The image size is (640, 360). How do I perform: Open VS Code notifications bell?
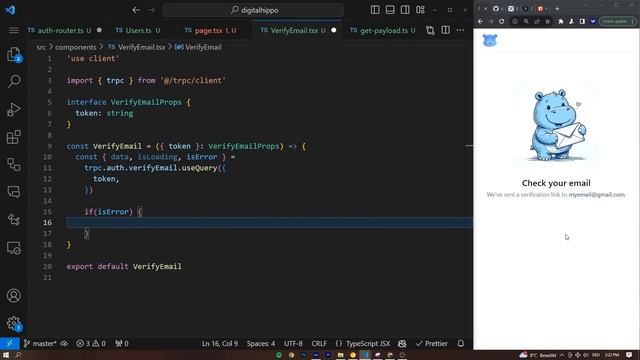click(461, 344)
